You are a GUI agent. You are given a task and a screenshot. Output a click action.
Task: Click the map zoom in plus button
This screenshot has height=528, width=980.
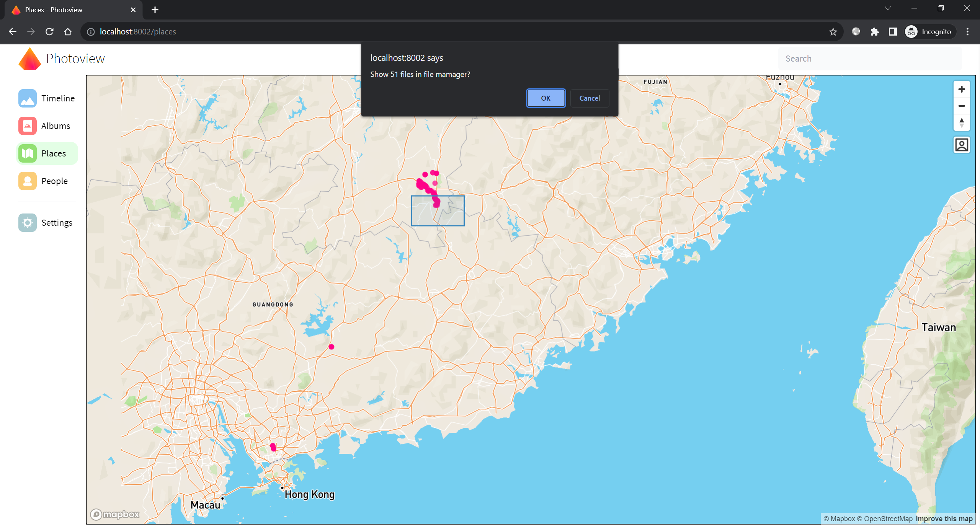[961, 90]
